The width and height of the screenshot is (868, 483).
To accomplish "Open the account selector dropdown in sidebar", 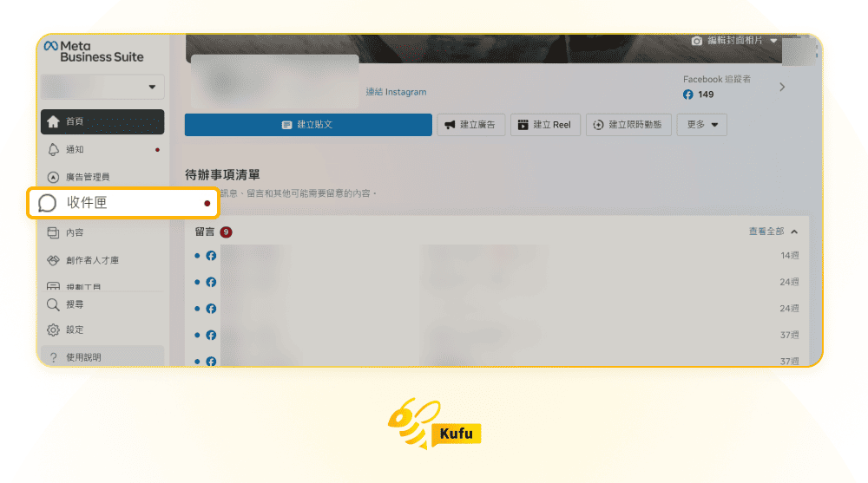I will pyautogui.click(x=102, y=87).
